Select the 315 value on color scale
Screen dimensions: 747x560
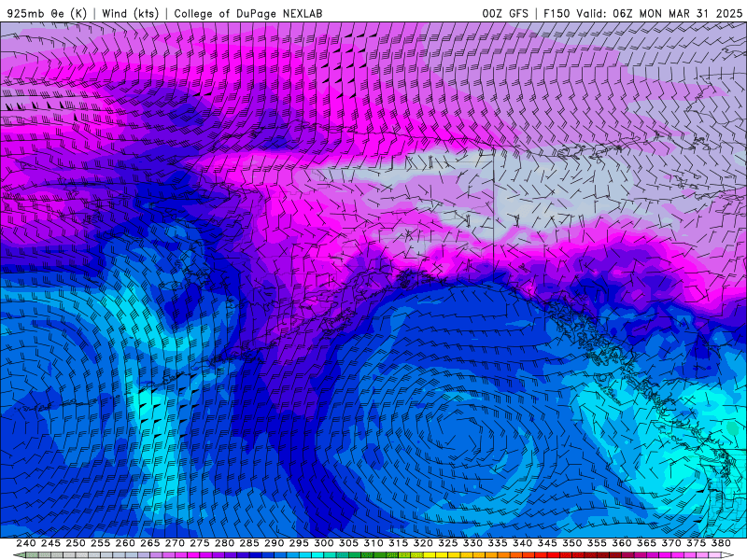(x=398, y=543)
